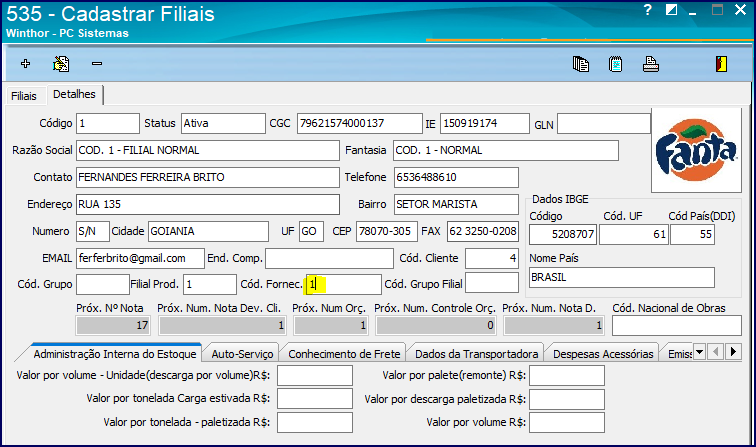Image resolution: width=756 pixels, height=447 pixels.
Task: Click the Cód. Grupo Filial field
Action: [492, 283]
